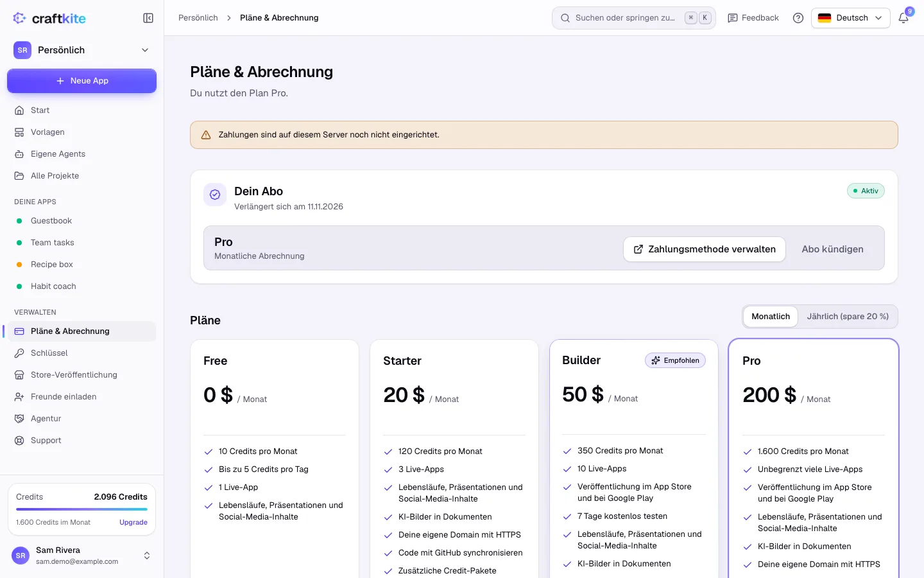Open the Team tasks app
This screenshot has width=924, height=578.
[x=81, y=243]
